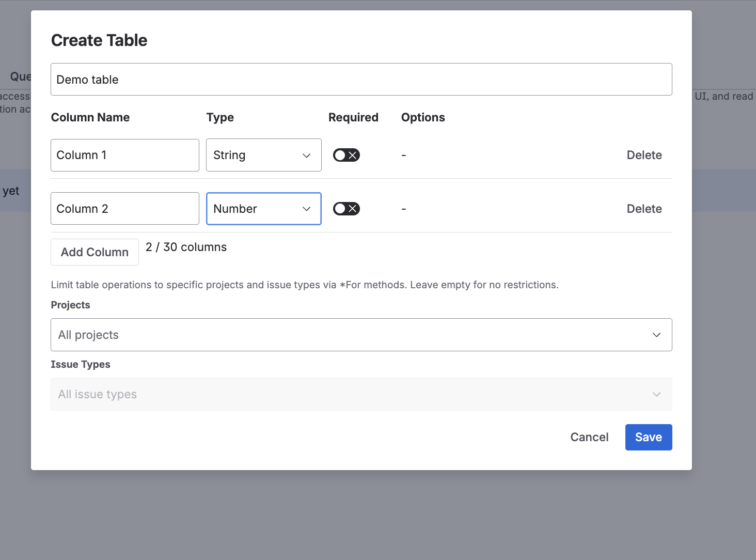The width and height of the screenshot is (756, 560).
Task: Open the Issue Types dropdown
Action: coord(361,394)
